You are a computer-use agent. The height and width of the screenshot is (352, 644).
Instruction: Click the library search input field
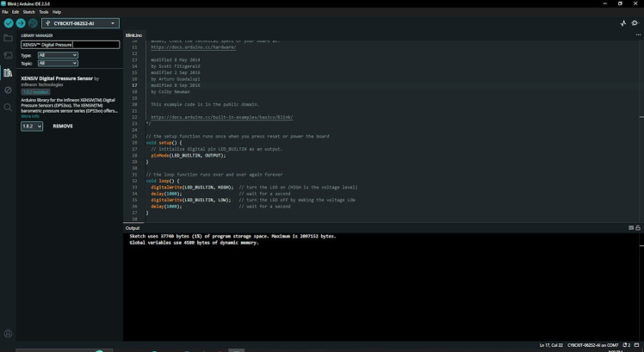[70, 45]
